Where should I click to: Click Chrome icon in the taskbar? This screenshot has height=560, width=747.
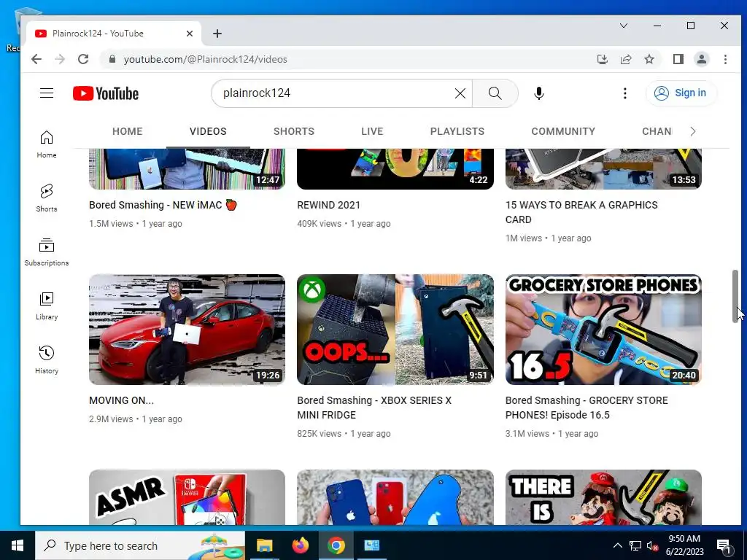[x=336, y=545]
